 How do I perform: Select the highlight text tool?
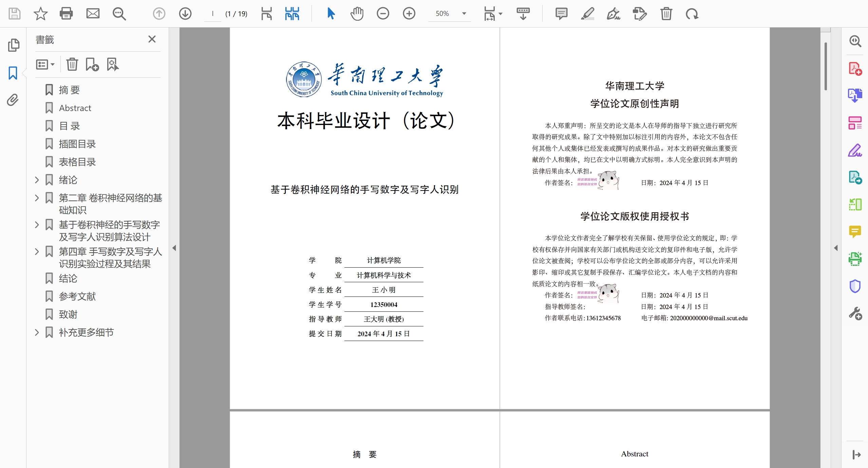(x=587, y=14)
